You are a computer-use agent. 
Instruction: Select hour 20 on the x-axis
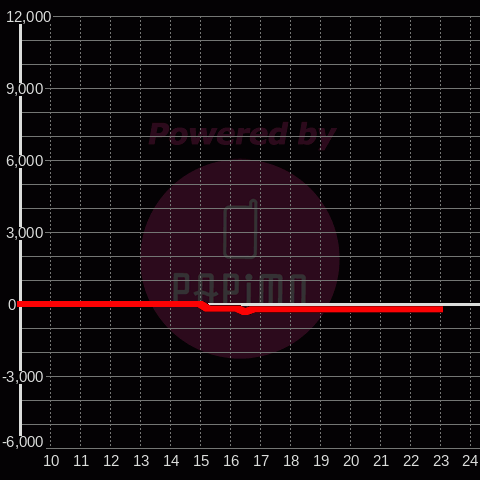pos(351,461)
